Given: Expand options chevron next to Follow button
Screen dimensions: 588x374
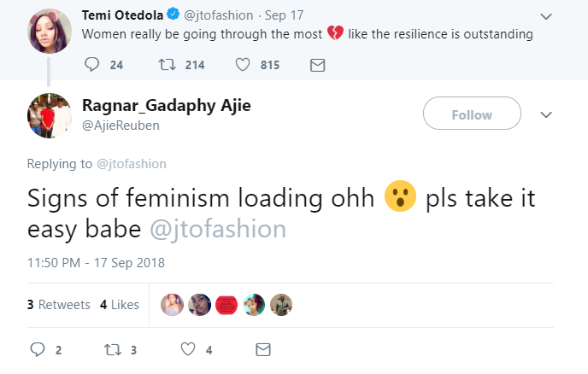Looking at the screenshot, I should (548, 114).
